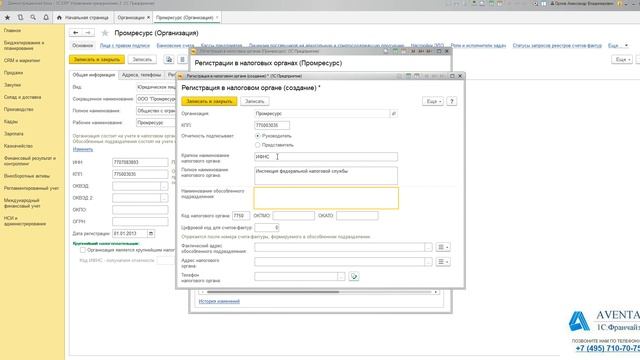
Task: Select the Руководитель radio button
Action: (258, 136)
